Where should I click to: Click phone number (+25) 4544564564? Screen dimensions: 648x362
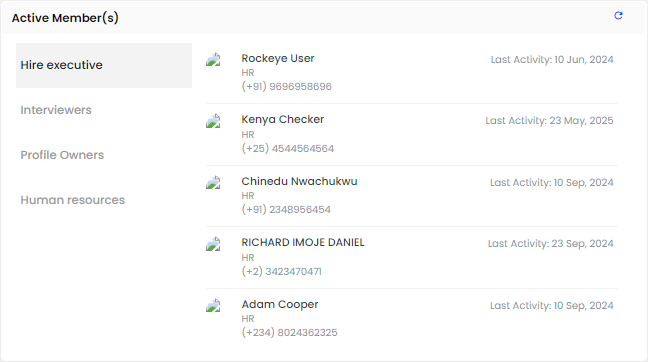pos(288,148)
